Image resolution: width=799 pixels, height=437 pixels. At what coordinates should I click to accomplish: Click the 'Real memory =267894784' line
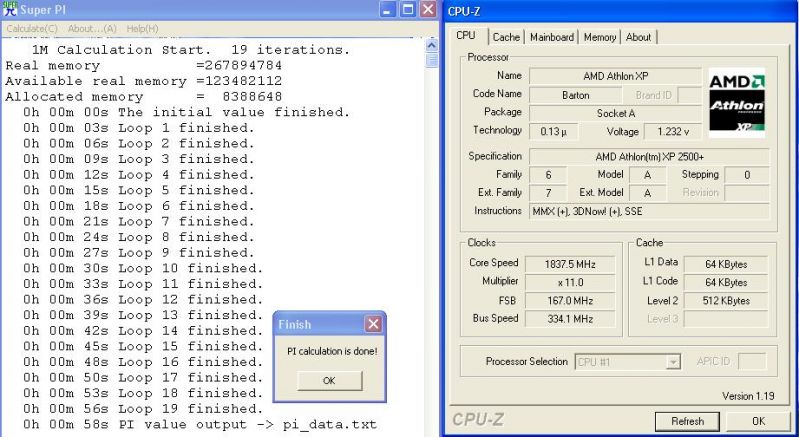(143, 66)
